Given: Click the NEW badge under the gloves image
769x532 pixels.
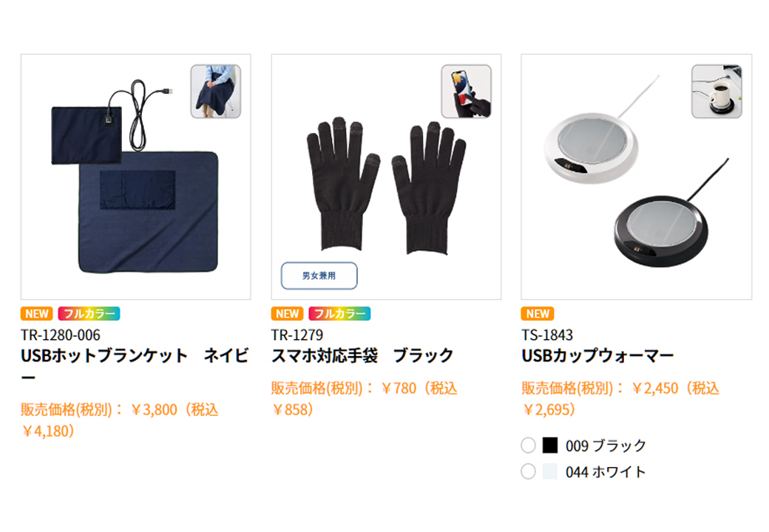Looking at the screenshot, I should [x=288, y=313].
